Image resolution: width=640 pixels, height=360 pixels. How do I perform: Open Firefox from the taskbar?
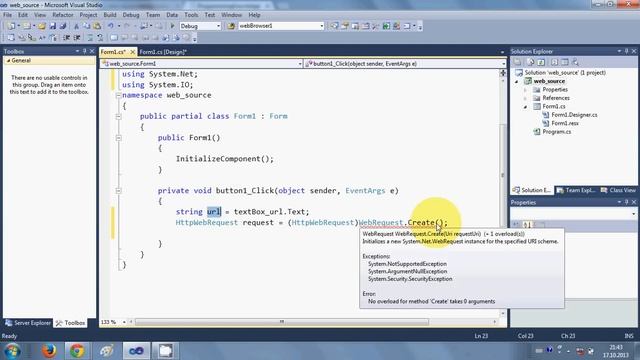coord(49,351)
